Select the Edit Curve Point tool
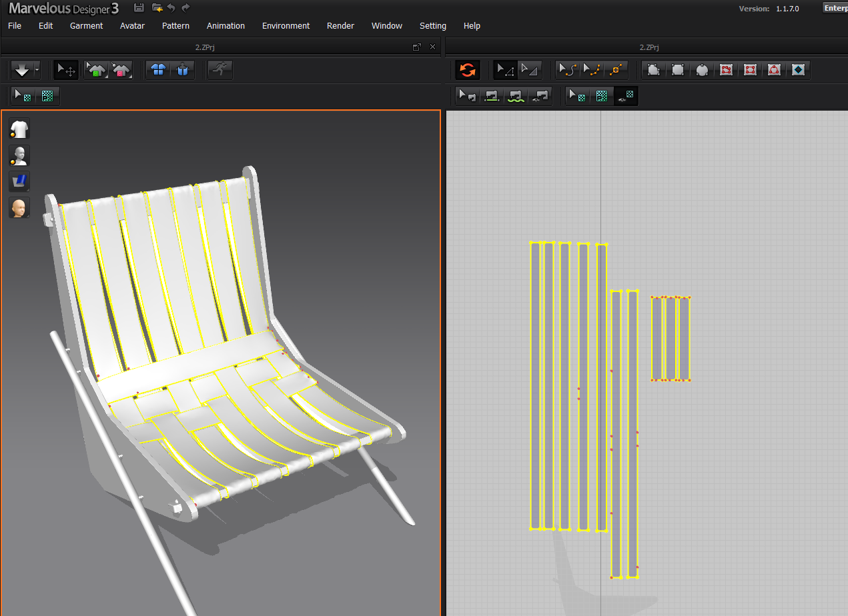The image size is (848, 616). pyautogui.click(x=591, y=70)
